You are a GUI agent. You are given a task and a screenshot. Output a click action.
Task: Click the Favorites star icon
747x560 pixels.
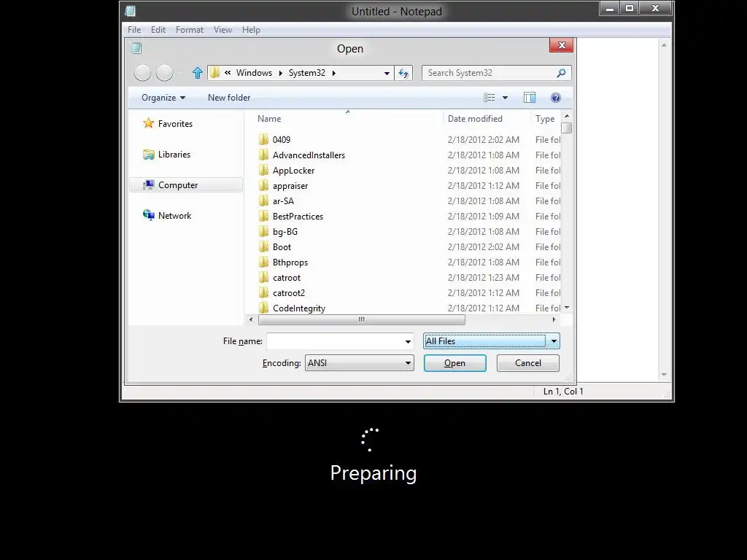[149, 123]
